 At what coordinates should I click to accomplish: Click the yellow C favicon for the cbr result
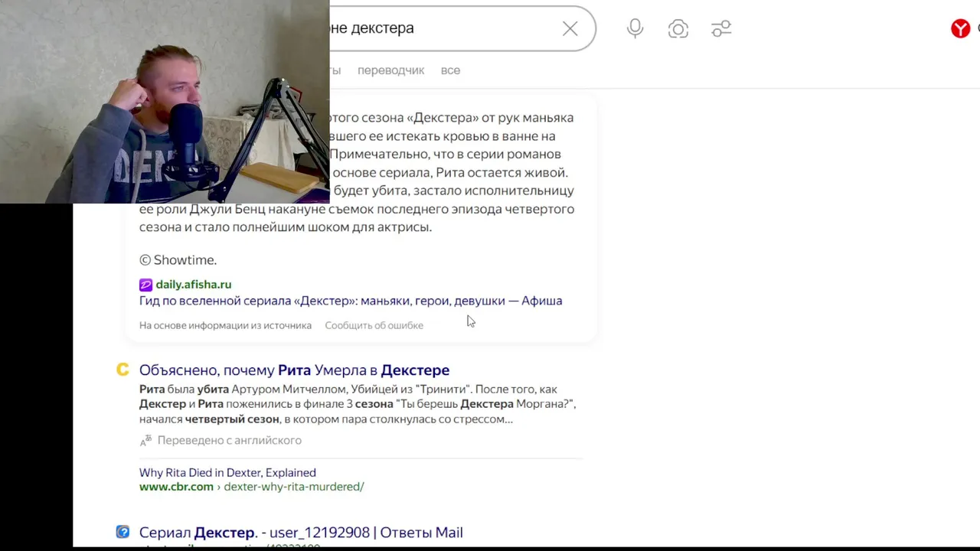(122, 370)
